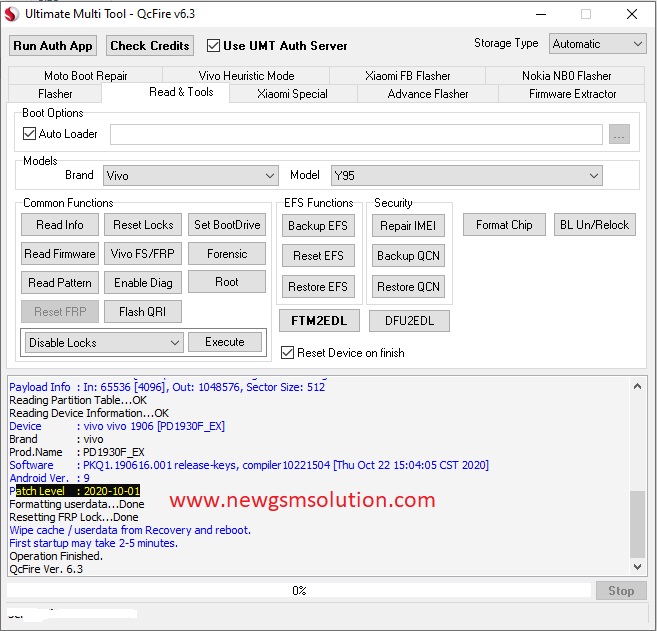The height and width of the screenshot is (631, 657).
Task: Open the Disable Locks dropdown
Action: click(x=104, y=343)
